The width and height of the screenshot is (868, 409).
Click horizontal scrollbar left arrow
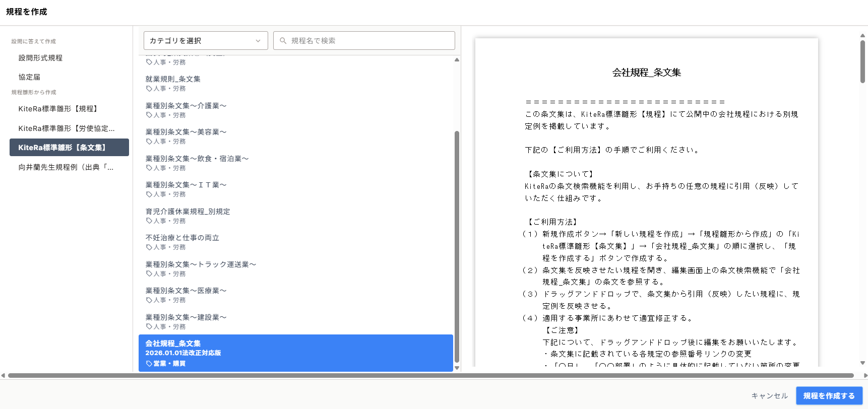click(x=3, y=375)
